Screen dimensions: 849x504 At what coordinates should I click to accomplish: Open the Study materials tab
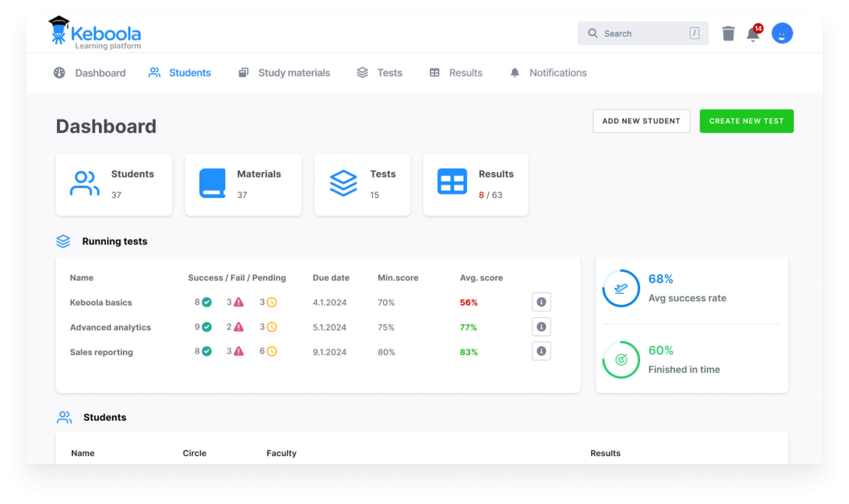284,73
